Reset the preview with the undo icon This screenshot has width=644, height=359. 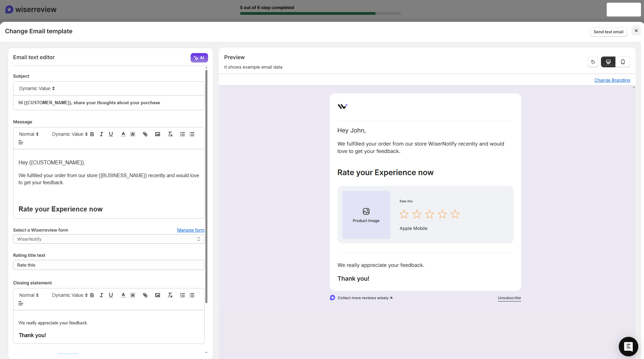(x=593, y=62)
